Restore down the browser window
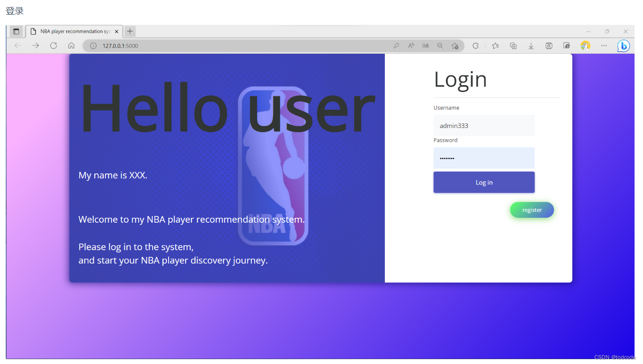Image resolution: width=643 pixels, height=364 pixels. pos(607,32)
